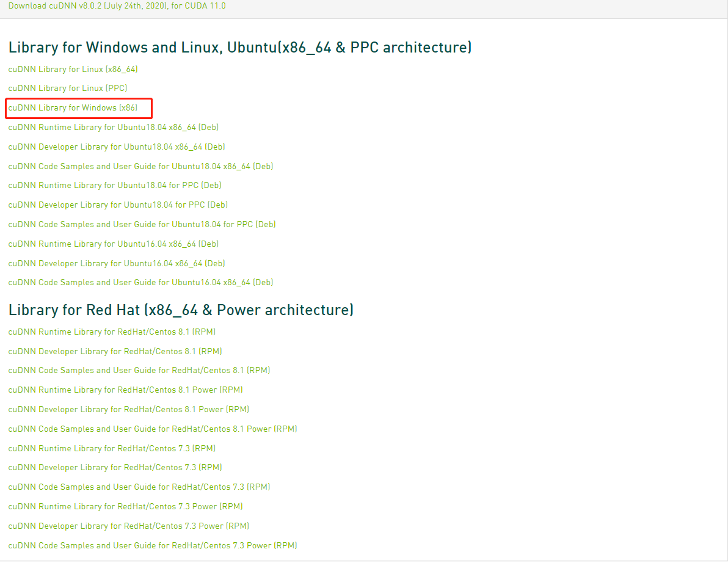Open cuDNN Runtime Library for RedHat/Centos 8.1 (RPM)
Image resolution: width=728 pixels, height=563 pixels.
tap(112, 332)
